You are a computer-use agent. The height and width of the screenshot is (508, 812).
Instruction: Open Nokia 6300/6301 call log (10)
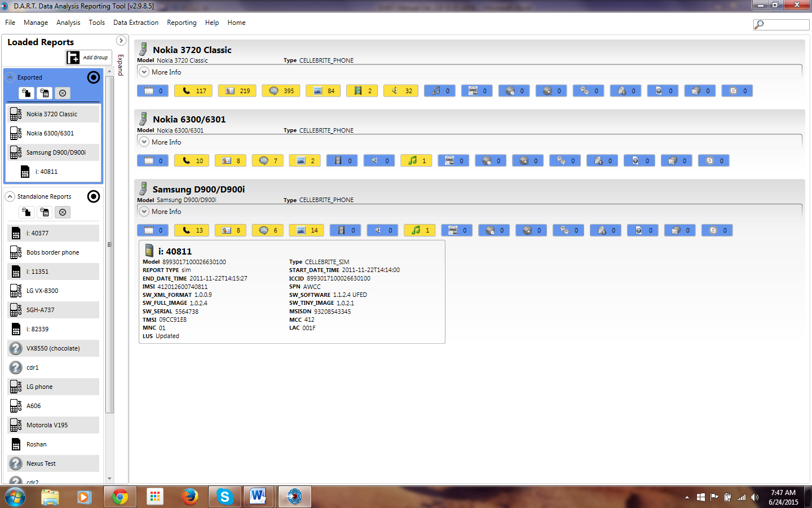pos(192,161)
